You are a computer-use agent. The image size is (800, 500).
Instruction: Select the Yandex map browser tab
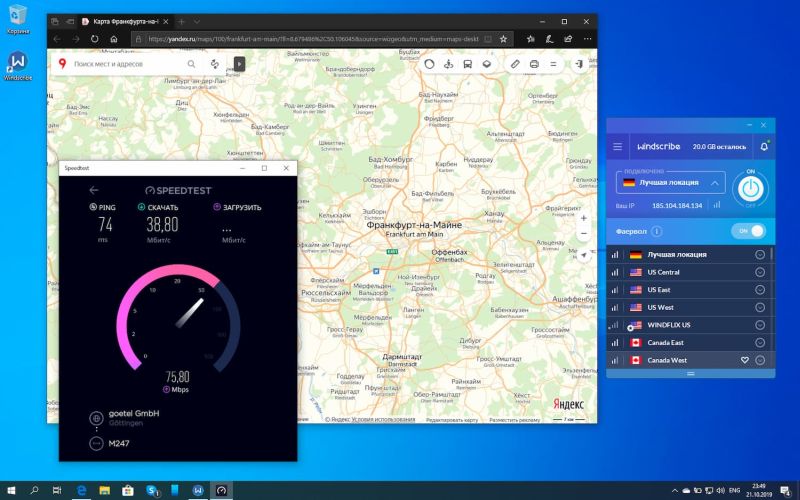[123, 21]
